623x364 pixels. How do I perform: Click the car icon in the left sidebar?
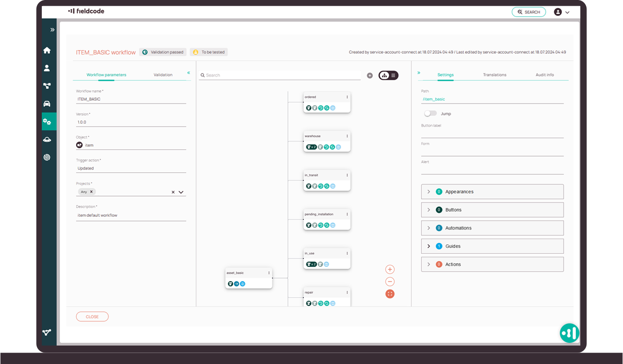[x=47, y=103]
